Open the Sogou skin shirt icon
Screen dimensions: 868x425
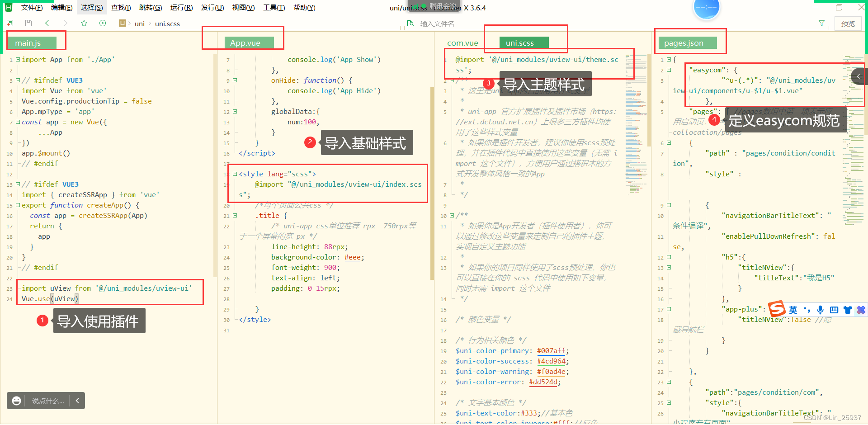point(848,310)
